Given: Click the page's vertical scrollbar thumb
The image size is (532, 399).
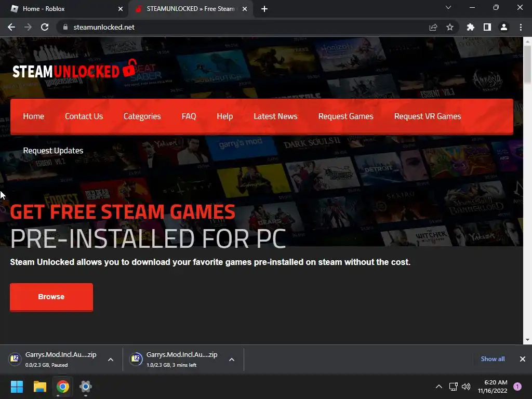Looking at the screenshot, I should [527, 64].
